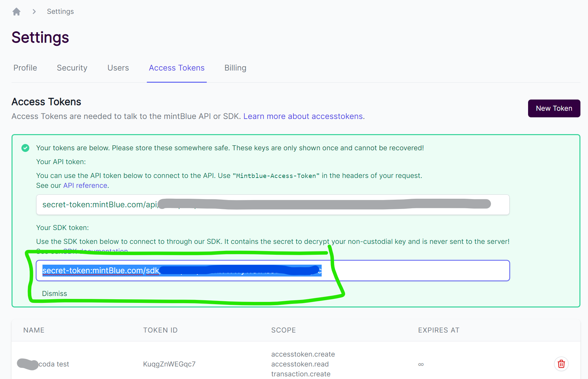Screen dimensions: 588x379
Task: Click the 'Your API token:' label
Action: pyautogui.click(x=61, y=162)
